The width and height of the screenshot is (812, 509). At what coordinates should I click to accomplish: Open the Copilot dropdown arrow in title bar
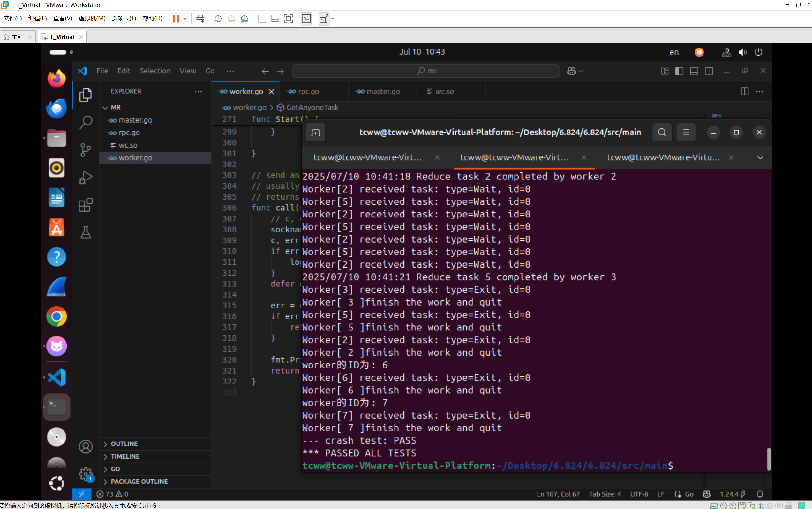(581, 71)
